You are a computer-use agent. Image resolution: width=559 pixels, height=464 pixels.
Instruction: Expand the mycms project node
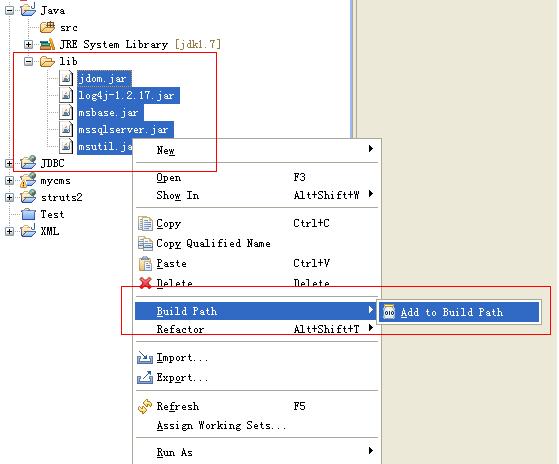point(9,180)
